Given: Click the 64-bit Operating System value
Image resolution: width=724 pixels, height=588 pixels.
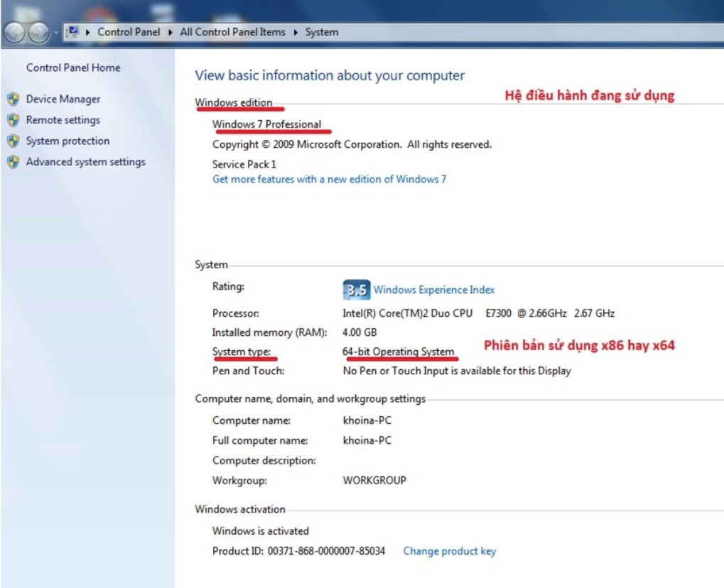Looking at the screenshot, I should (x=399, y=352).
